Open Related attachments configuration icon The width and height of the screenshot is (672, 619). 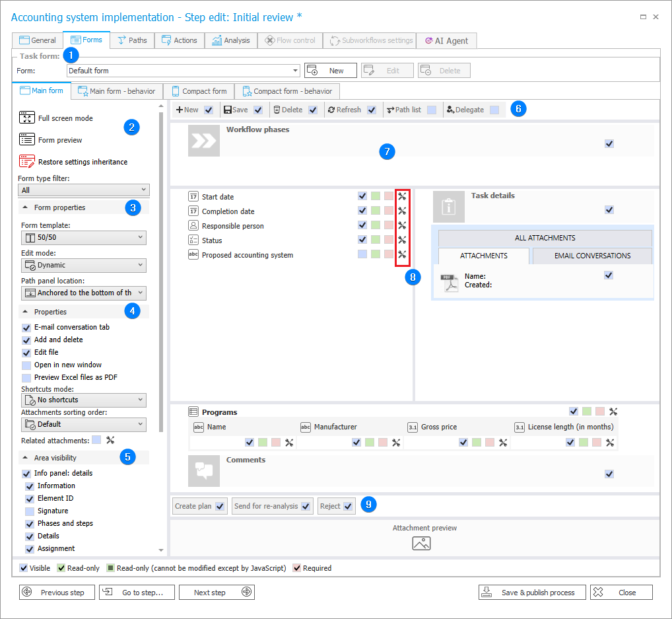pos(110,440)
